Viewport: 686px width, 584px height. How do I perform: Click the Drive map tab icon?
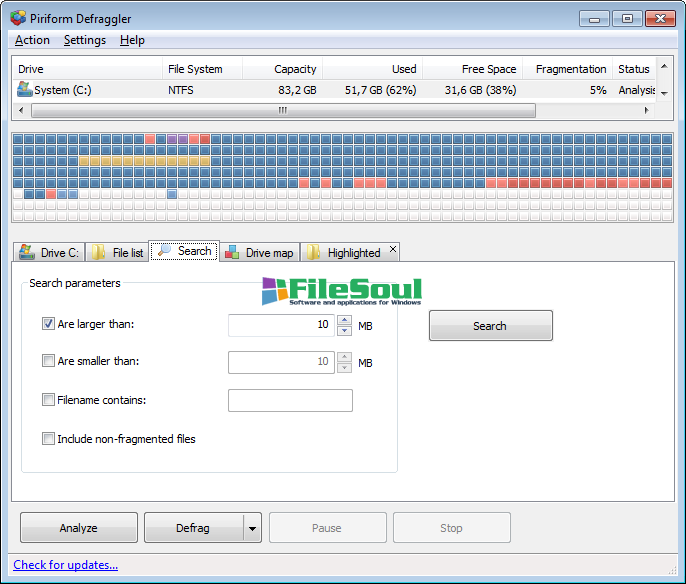pyautogui.click(x=232, y=252)
